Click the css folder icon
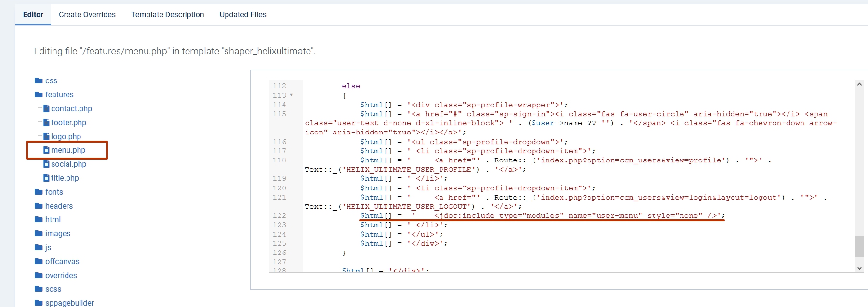Image resolution: width=868 pixels, height=307 pixels. click(x=39, y=80)
